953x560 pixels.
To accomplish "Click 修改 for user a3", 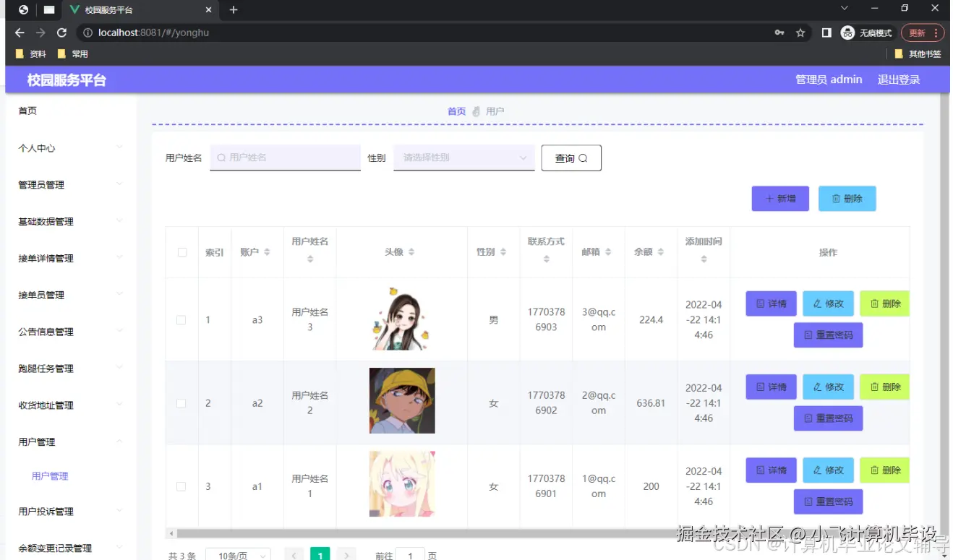I will point(828,303).
